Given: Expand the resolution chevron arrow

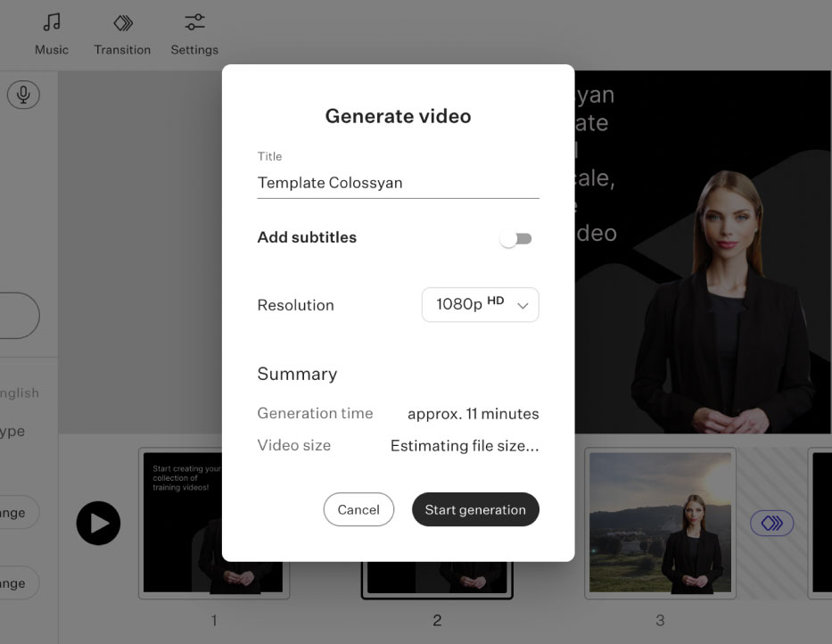Looking at the screenshot, I should coord(524,305).
